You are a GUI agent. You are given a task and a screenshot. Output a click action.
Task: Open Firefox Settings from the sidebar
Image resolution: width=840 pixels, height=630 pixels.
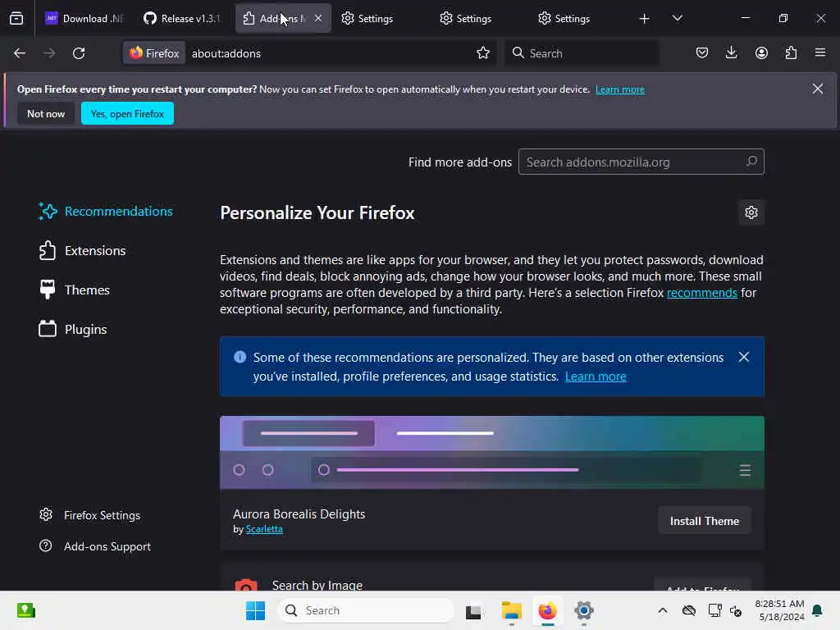[x=89, y=515]
